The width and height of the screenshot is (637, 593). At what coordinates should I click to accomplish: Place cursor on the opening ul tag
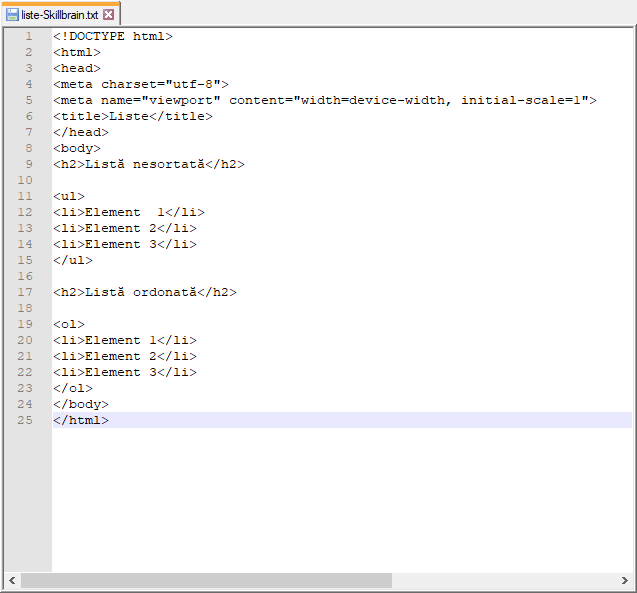(x=69, y=196)
